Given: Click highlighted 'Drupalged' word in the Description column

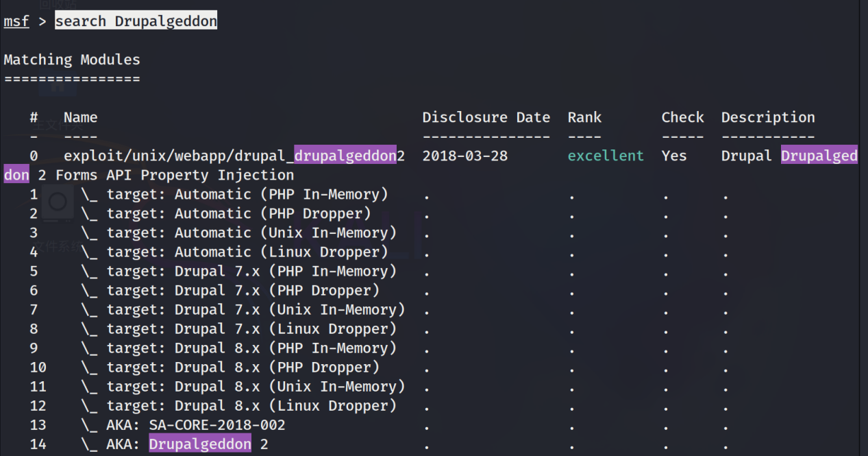Looking at the screenshot, I should tap(819, 156).
